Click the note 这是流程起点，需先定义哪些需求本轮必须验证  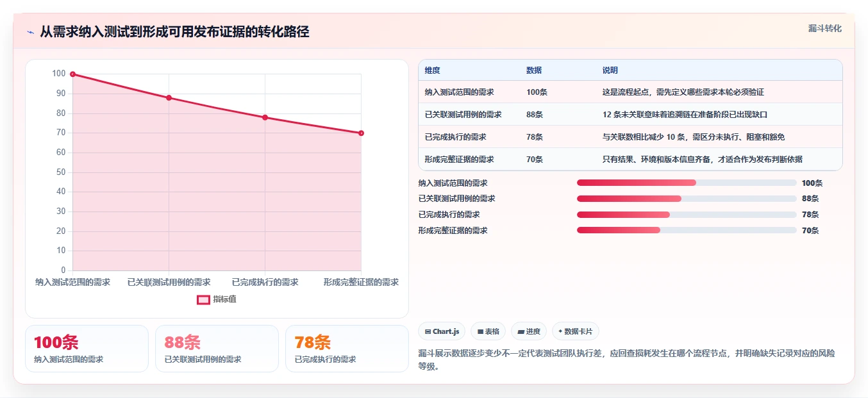pos(683,92)
